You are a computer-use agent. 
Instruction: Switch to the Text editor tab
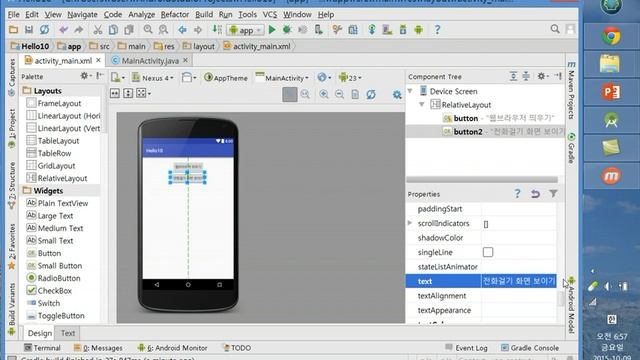(68, 333)
